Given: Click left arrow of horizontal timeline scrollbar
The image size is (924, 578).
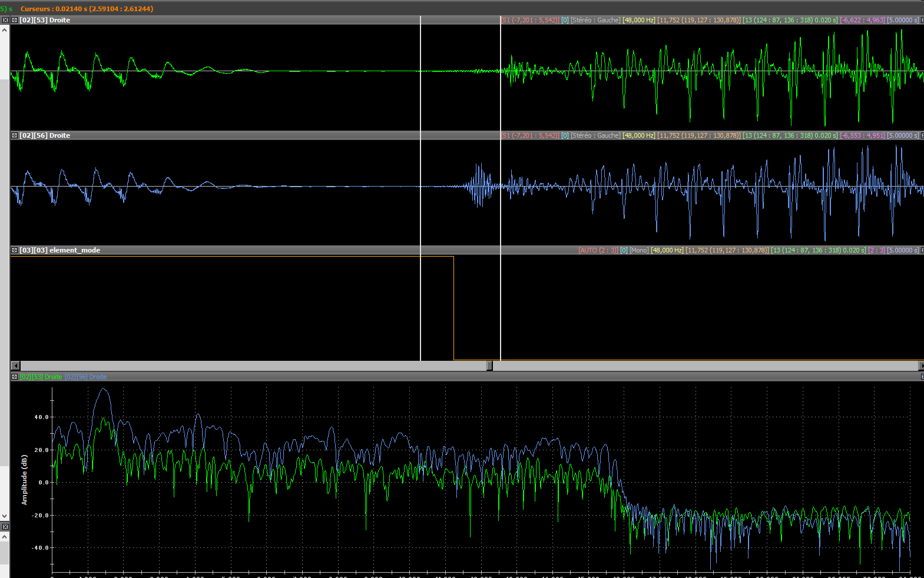Looking at the screenshot, I should pos(15,366).
